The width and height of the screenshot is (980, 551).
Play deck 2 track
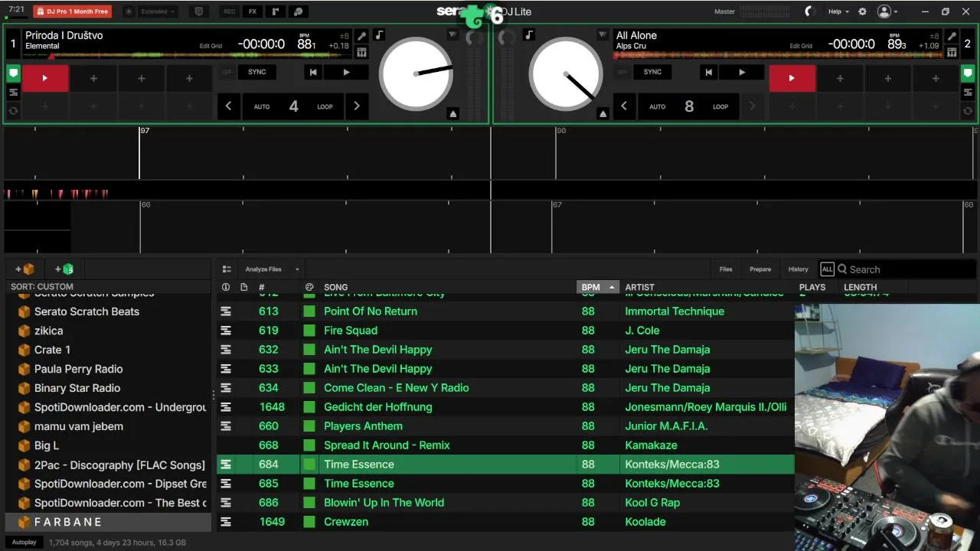741,72
